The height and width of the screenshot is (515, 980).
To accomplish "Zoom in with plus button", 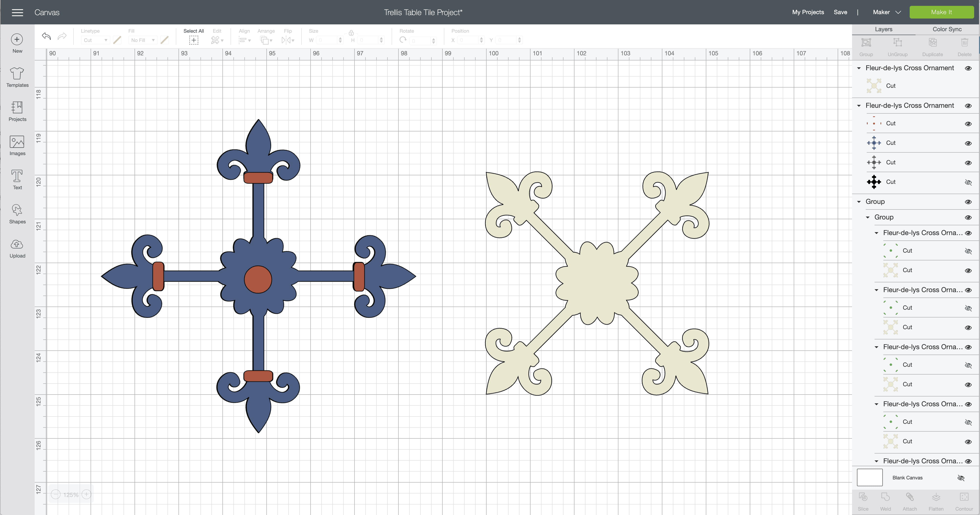I will [x=86, y=494].
